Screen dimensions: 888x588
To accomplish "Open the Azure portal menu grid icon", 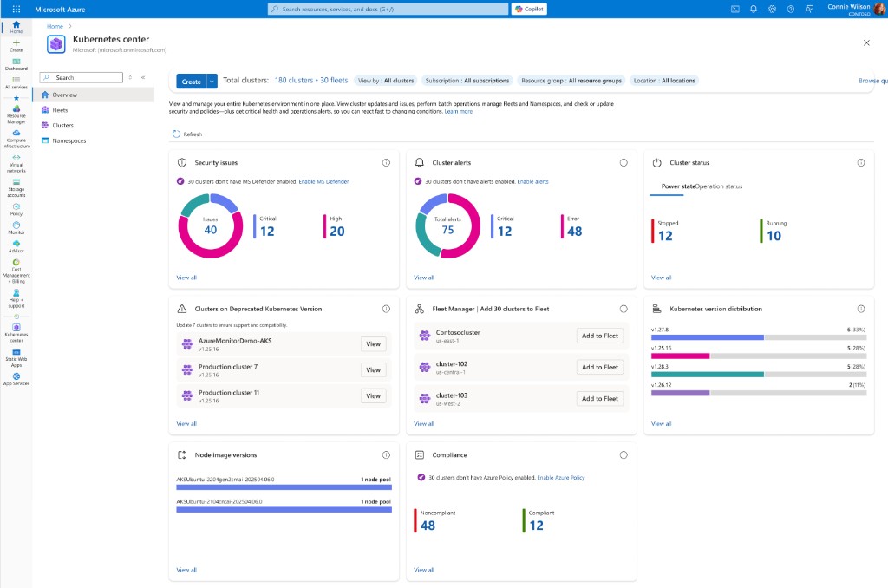I will coord(16,9).
